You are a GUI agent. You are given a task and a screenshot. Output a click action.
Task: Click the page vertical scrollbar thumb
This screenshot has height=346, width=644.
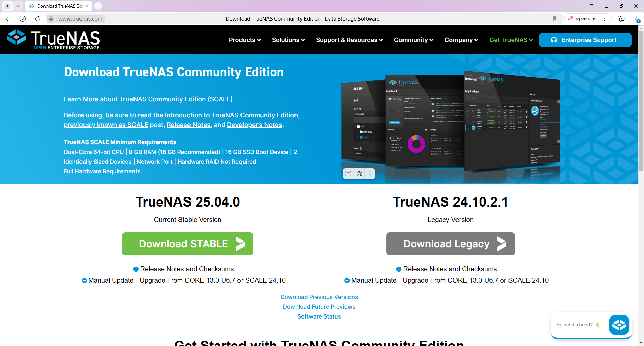click(641, 101)
